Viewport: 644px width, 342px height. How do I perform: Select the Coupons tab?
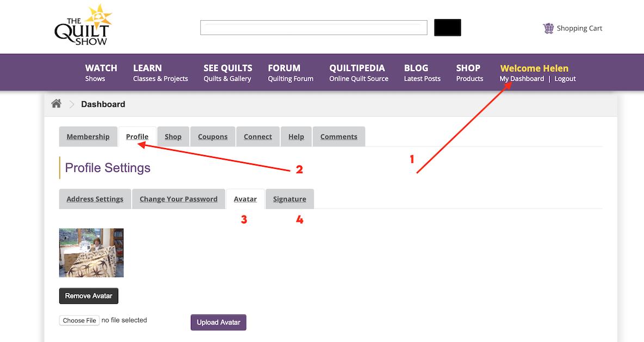pyautogui.click(x=213, y=137)
